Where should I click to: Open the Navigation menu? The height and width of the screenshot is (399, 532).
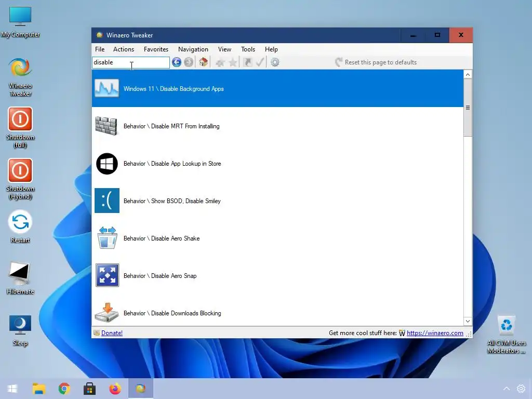pos(193,49)
